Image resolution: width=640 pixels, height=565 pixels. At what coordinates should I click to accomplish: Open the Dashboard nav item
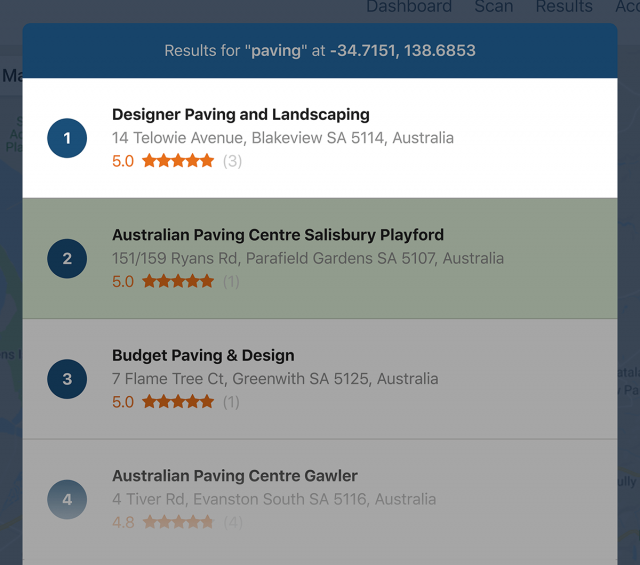coord(409,6)
